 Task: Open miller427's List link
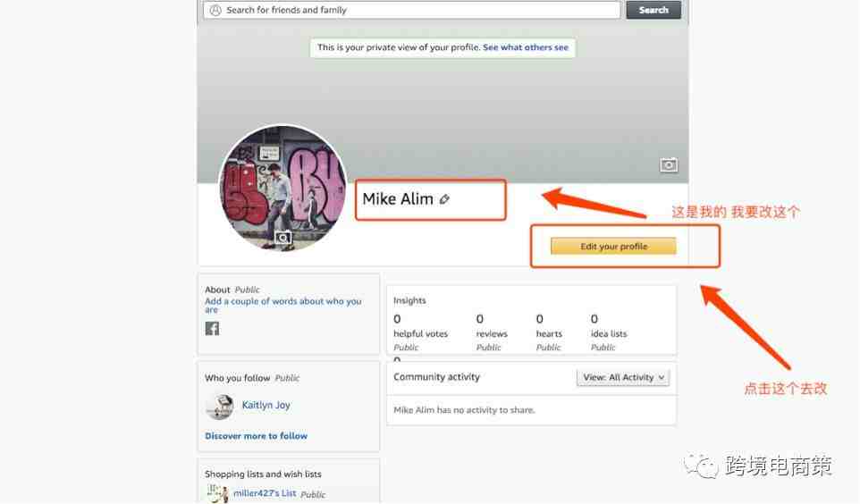click(265, 493)
